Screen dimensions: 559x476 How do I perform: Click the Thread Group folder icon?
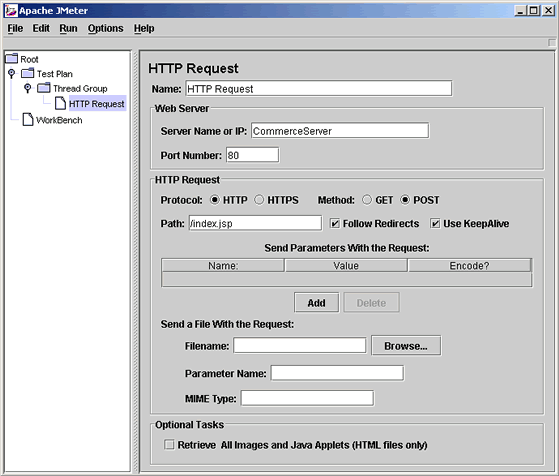[x=44, y=88]
